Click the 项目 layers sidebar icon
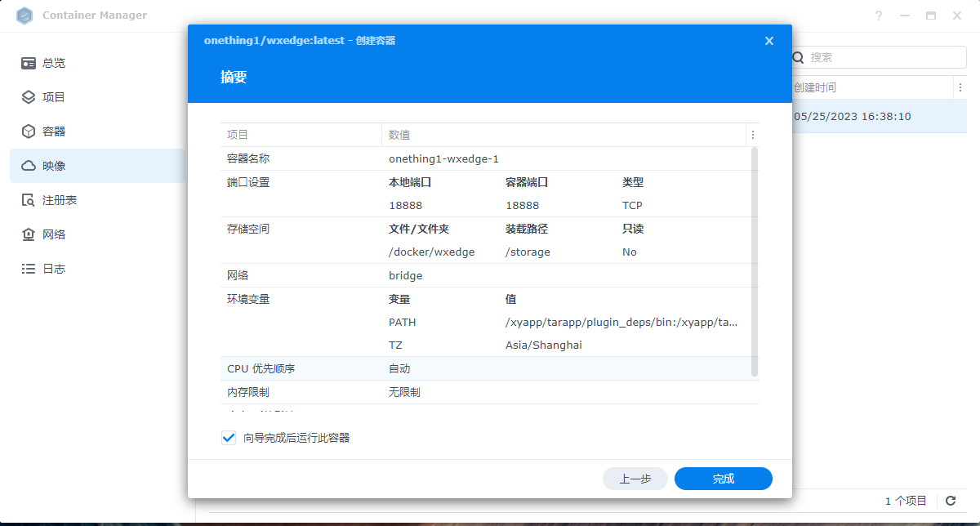This screenshot has width=980, height=526. tap(29, 97)
